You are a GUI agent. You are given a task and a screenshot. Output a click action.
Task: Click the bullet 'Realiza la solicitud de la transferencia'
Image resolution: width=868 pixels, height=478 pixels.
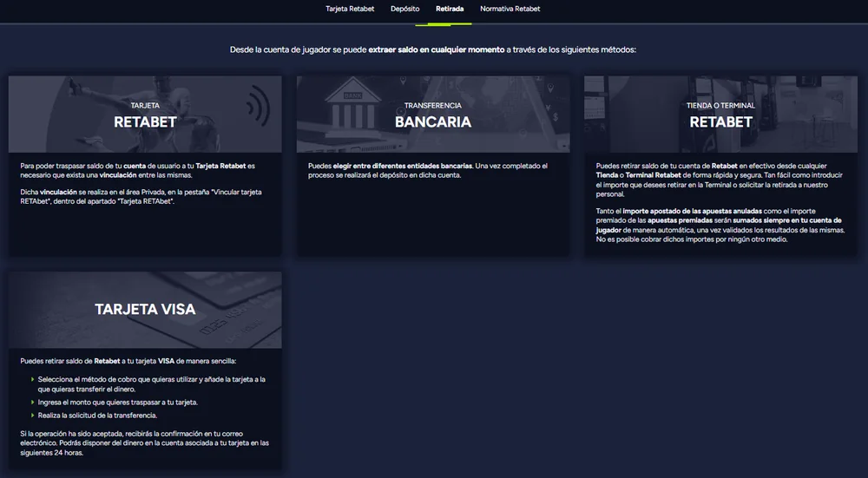(x=97, y=416)
